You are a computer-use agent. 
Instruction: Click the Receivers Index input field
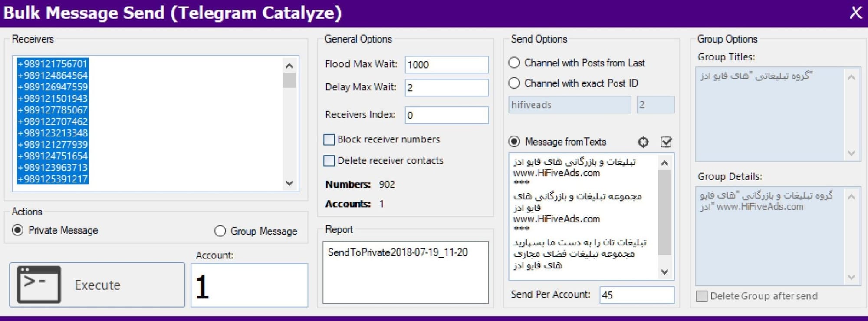coord(446,115)
